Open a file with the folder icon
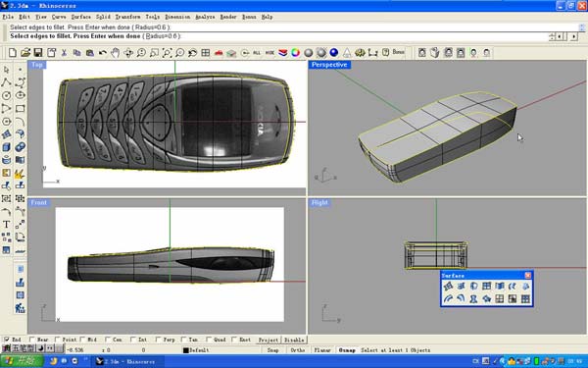This screenshot has width=588, height=368. click(25, 53)
